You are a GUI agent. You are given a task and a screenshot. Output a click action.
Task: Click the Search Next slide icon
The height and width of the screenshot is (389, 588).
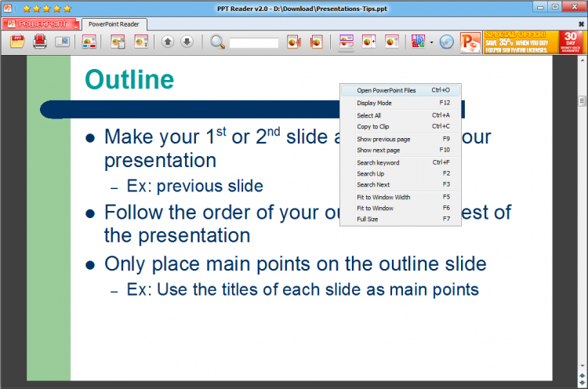point(317,42)
